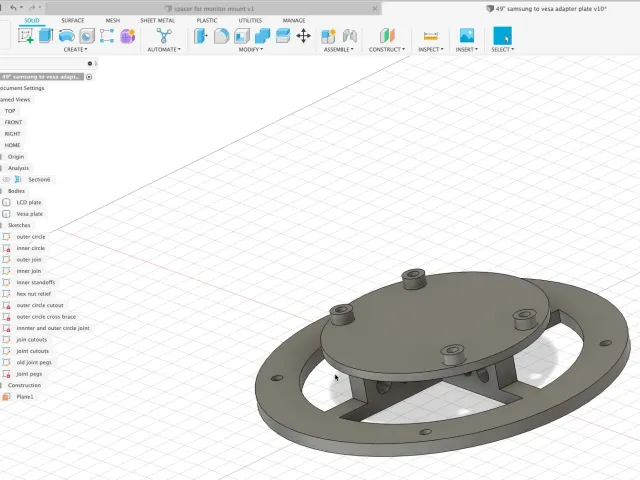Select the FRONT named view
640x480 pixels.
[13, 122]
